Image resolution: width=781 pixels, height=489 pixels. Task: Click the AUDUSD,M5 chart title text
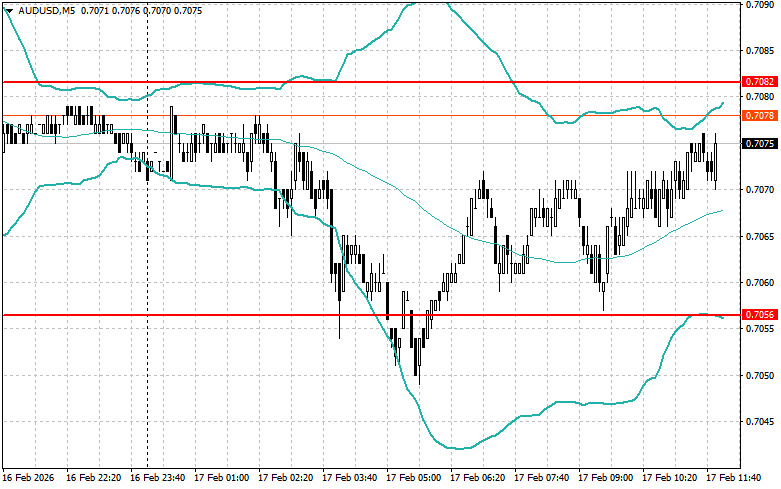pos(46,10)
